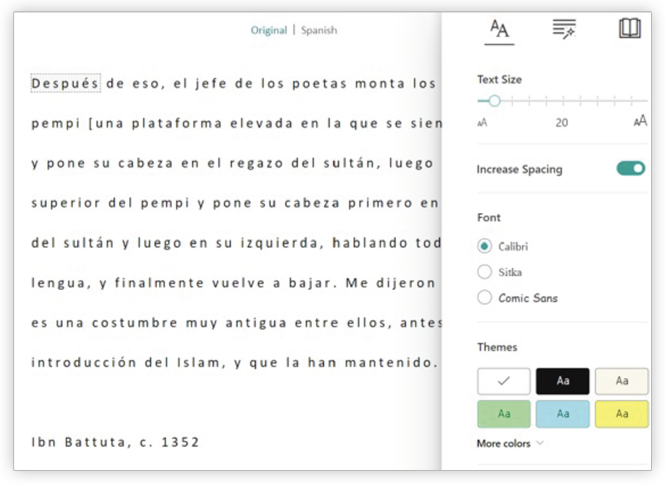Click the word plataforma in the passage

177,124
